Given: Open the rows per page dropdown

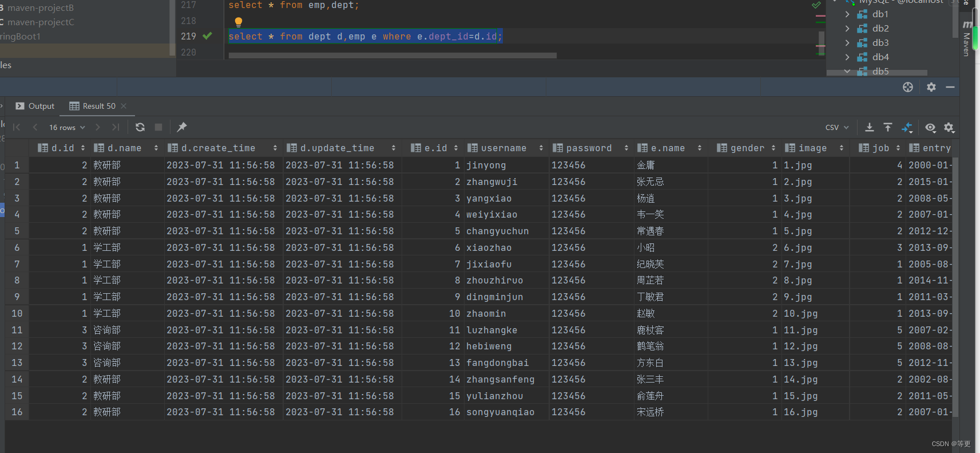Looking at the screenshot, I should coord(67,127).
